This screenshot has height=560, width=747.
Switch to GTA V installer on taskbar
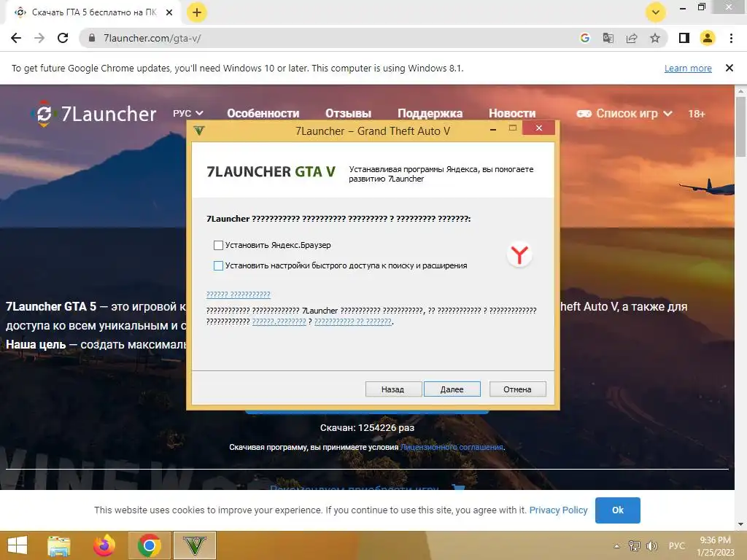195,545
